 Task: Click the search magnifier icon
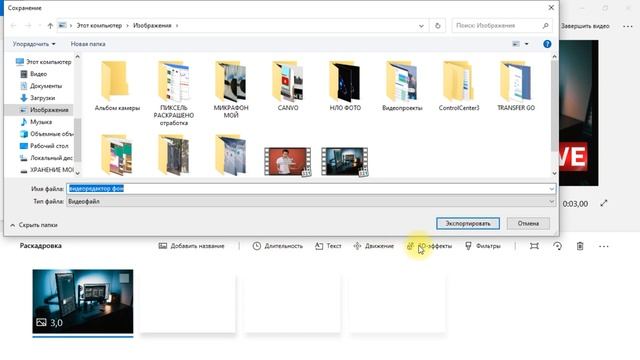545,26
